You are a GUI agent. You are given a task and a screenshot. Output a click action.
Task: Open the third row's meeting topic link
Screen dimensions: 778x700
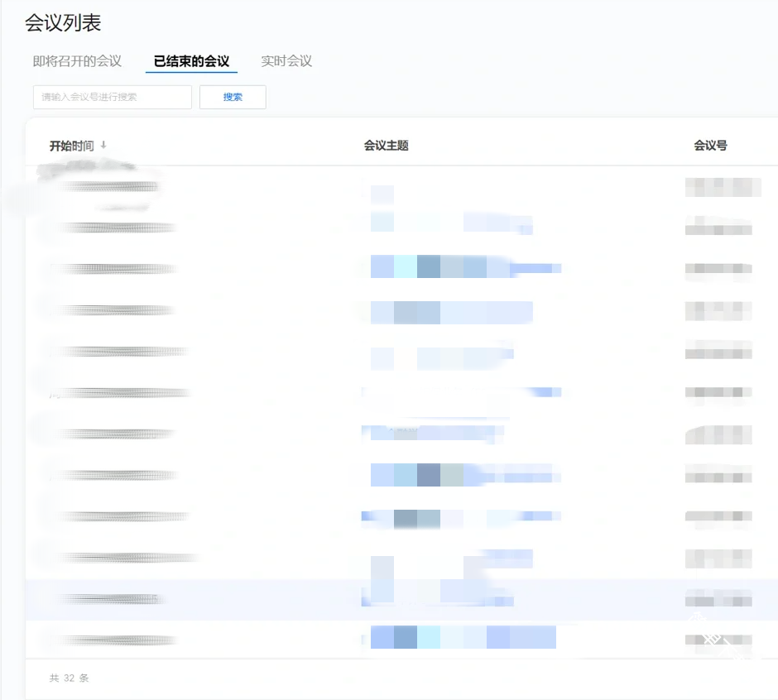[x=465, y=267]
